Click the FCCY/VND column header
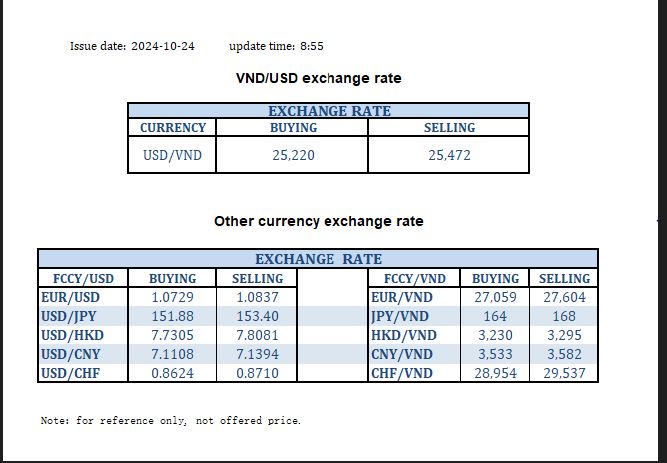The width and height of the screenshot is (667, 463). (x=415, y=278)
